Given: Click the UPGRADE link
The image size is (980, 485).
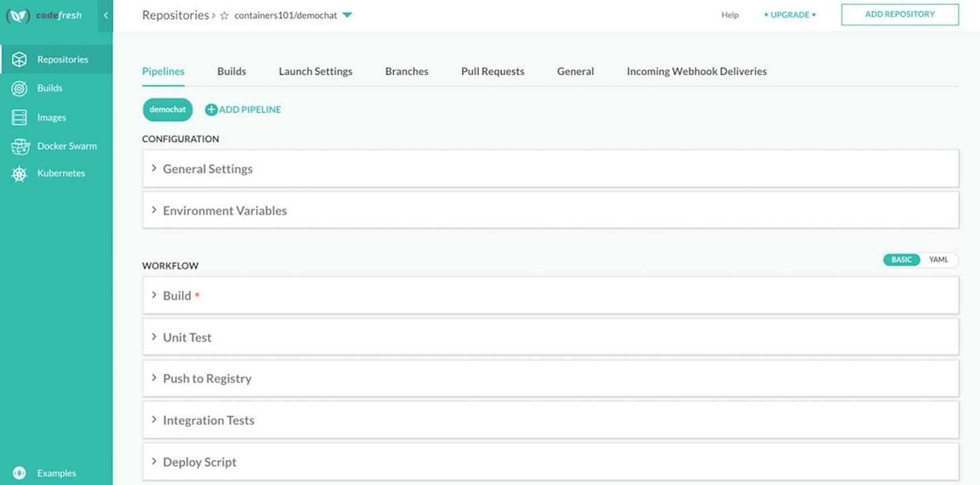Looking at the screenshot, I should (x=790, y=15).
